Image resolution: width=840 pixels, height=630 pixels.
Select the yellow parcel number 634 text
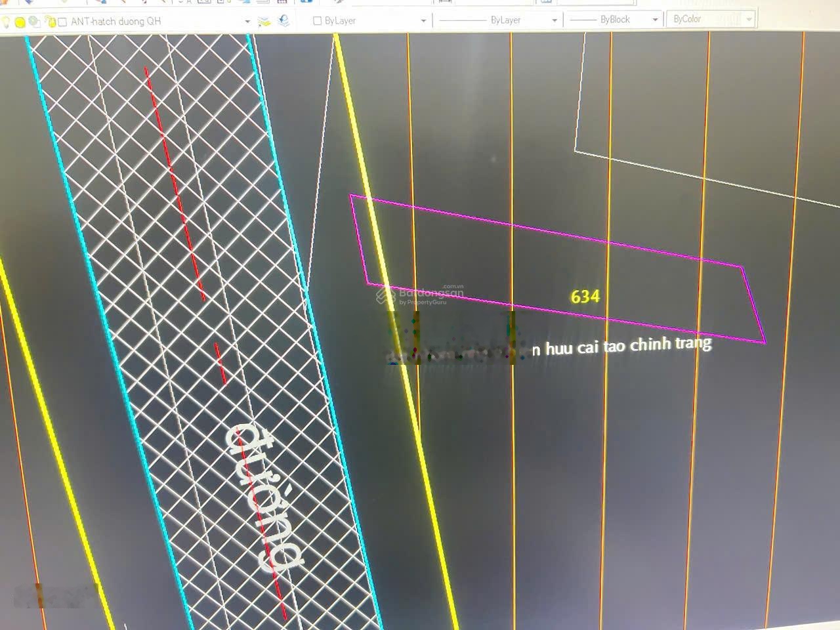coord(585,297)
